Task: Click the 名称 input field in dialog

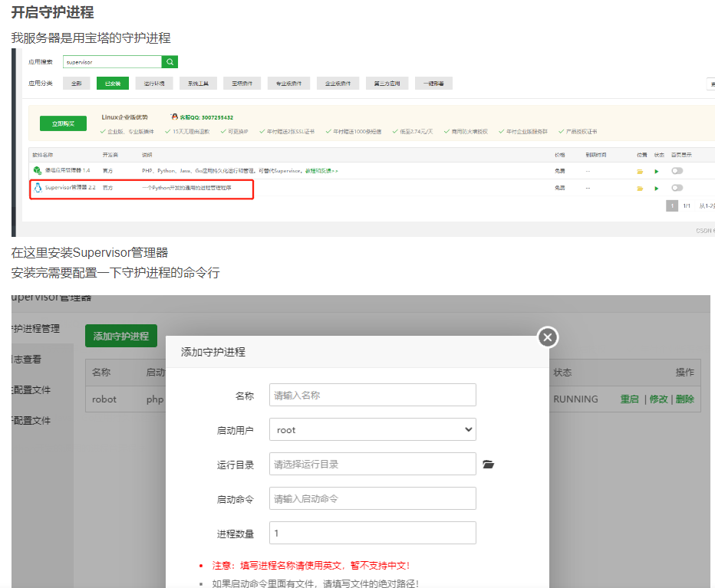Action: coord(373,395)
